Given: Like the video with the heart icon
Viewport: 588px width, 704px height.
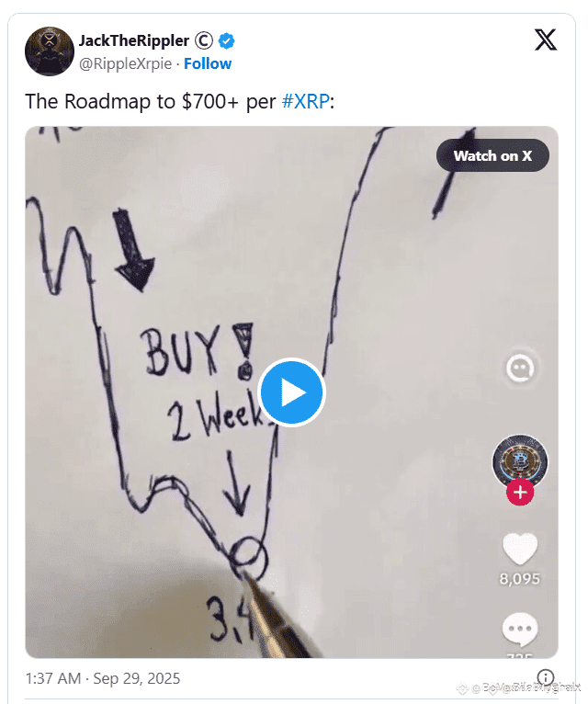Looking at the screenshot, I should pos(519,549).
